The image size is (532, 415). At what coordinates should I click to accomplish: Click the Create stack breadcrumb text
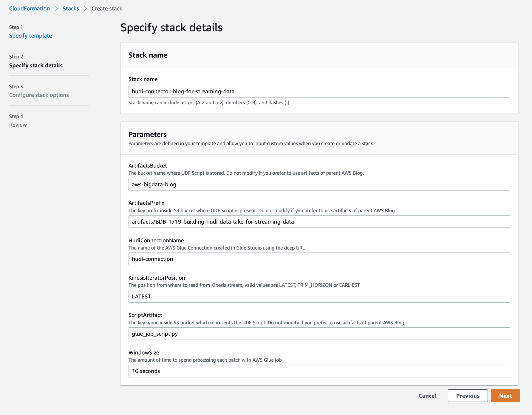[x=107, y=9]
